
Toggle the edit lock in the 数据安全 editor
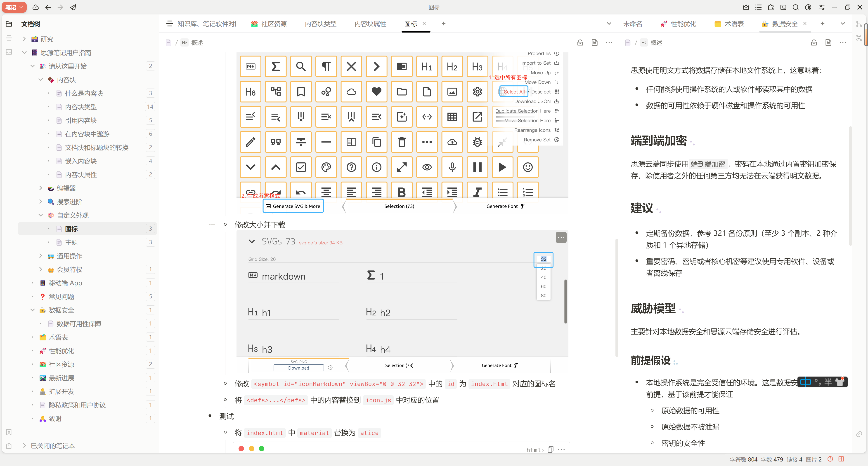(814, 42)
